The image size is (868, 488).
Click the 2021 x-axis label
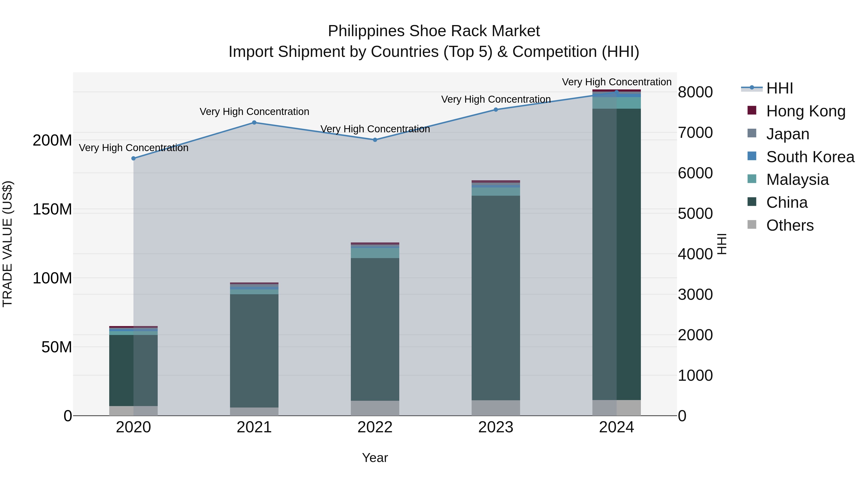[x=254, y=427]
